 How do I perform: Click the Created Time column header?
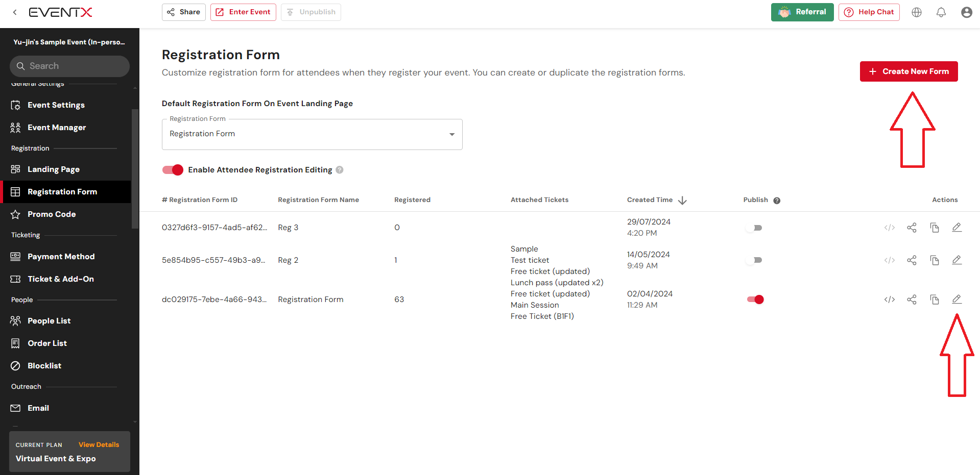click(x=650, y=200)
